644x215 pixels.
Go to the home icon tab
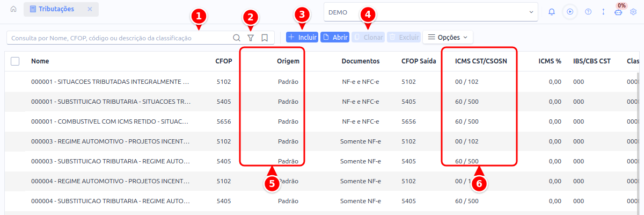[13, 10]
